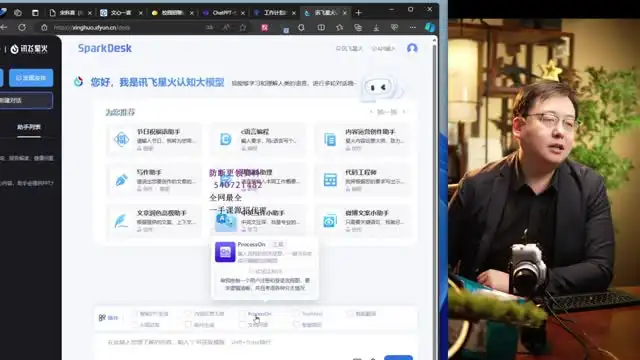Open a new browser tab
This screenshot has height=360, width=640.
pyautogui.click(x=358, y=13)
